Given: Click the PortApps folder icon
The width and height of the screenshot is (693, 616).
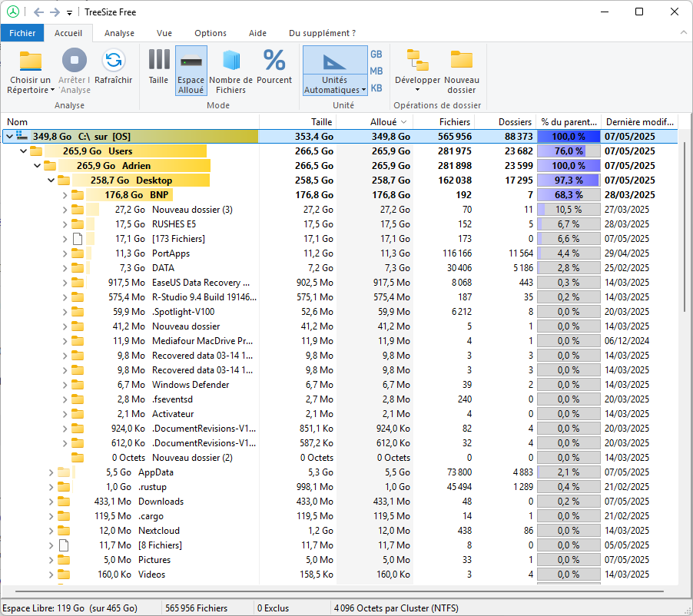Looking at the screenshot, I should (x=78, y=253).
